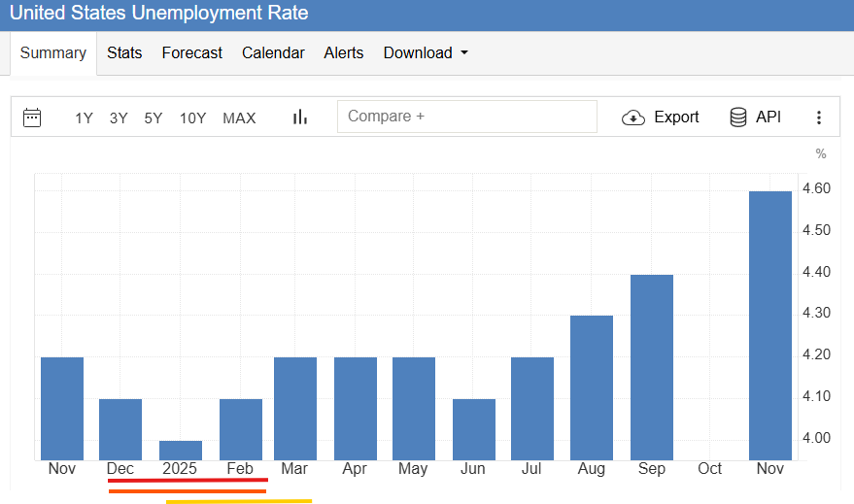Switch to the Forecast tab

[191, 53]
